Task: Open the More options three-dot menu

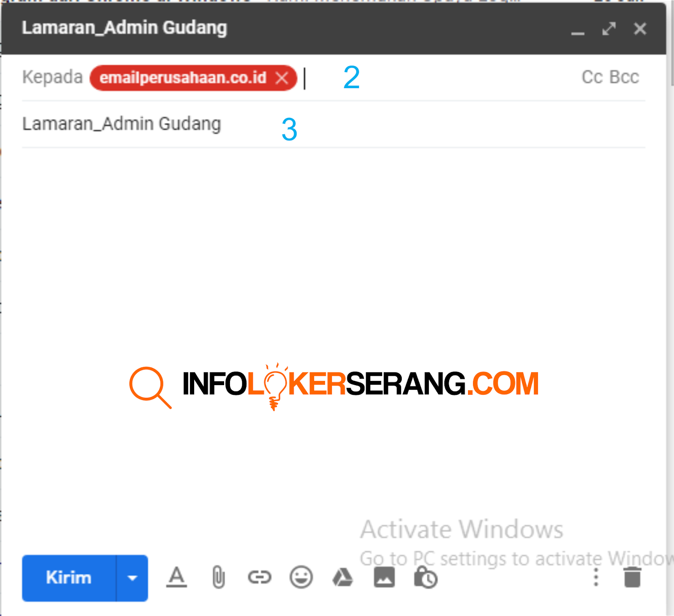Action: [595, 578]
